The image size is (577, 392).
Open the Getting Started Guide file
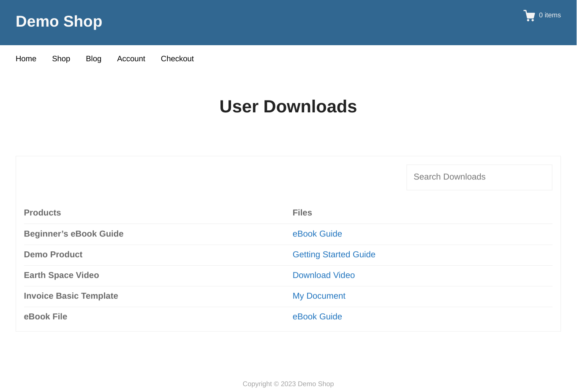tap(334, 254)
